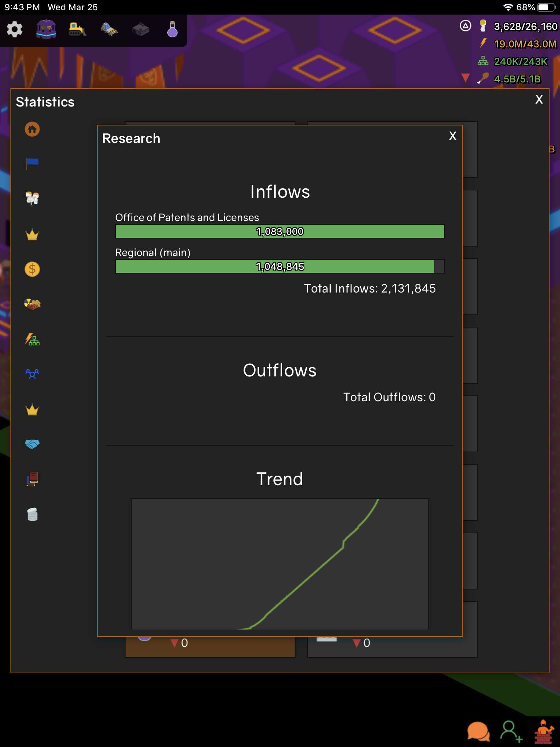Select the Regional (main) inflow bar
This screenshot has width=560, height=747.
[x=280, y=266]
